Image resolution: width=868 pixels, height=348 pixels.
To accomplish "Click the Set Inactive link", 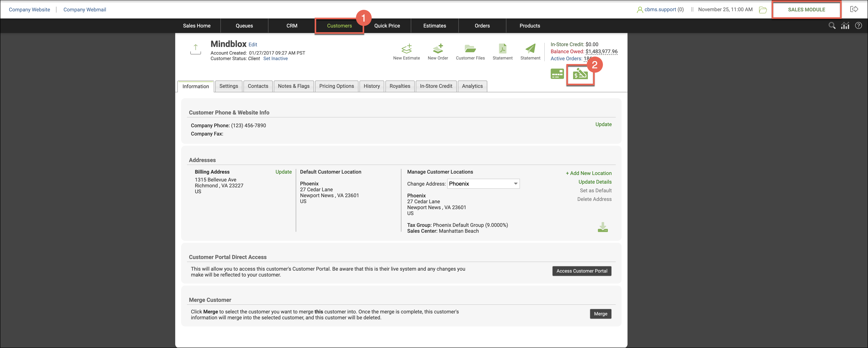I will (275, 59).
